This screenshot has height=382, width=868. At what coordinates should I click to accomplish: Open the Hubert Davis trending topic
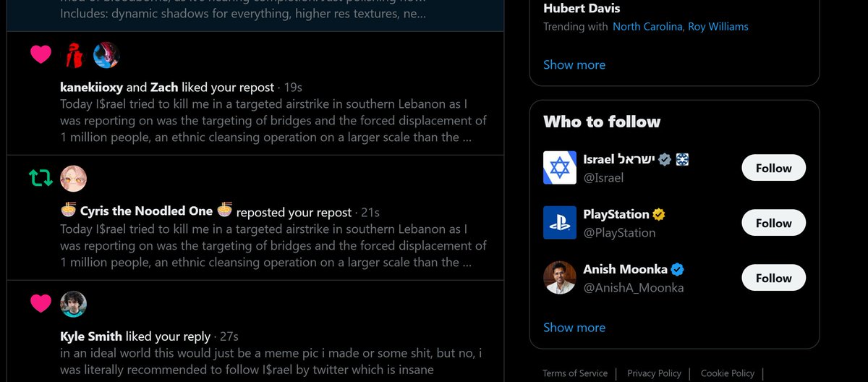pyautogui.click(x=582, y=9)
